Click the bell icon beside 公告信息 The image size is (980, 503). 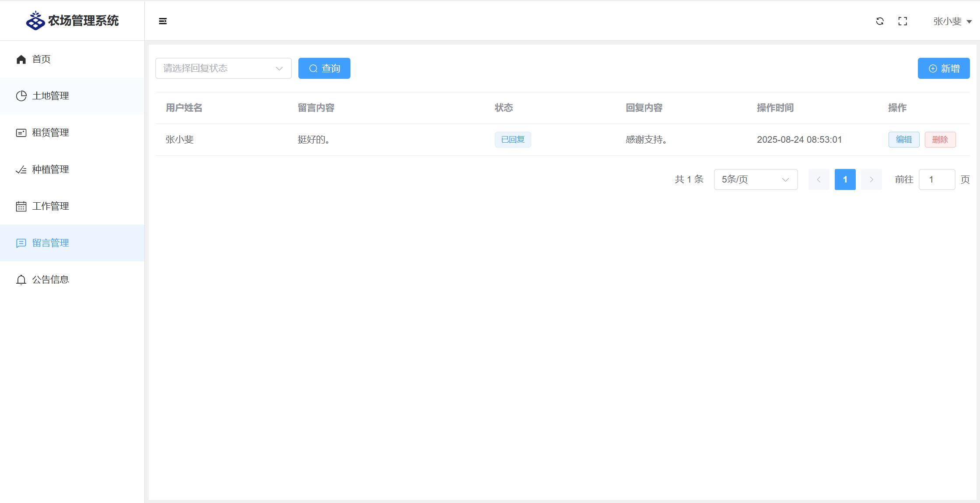click(21, 280)
